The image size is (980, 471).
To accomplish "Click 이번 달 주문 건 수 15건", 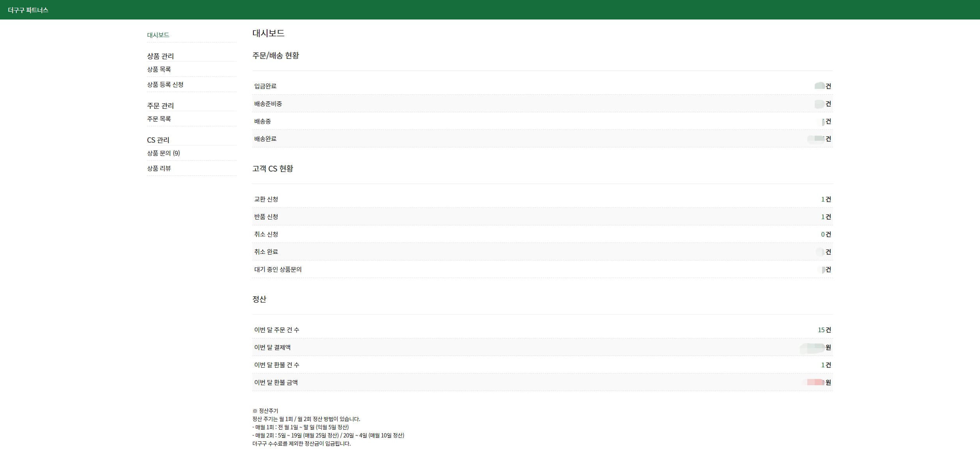I will [x=824, y=330].
